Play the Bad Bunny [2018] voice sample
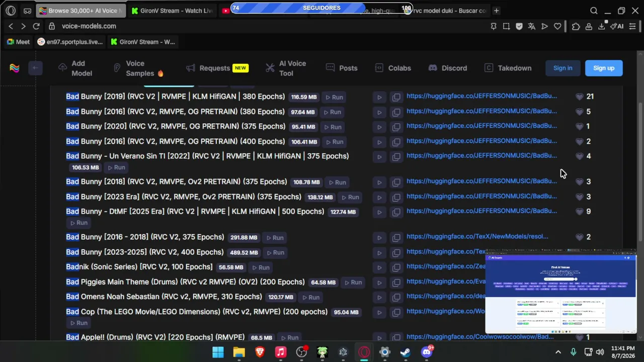644x362 pixels. (x=379, y=182)
